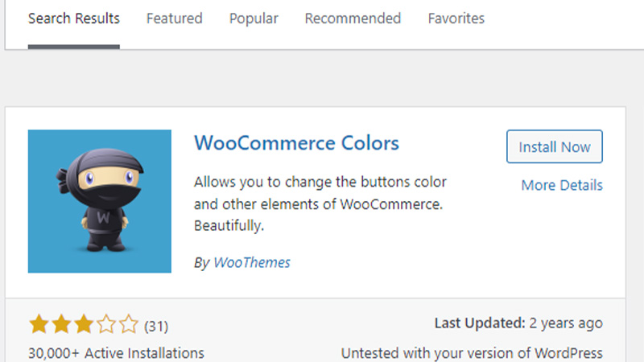Click the 30,000+ Active Installations text

pyautogui.click(x=116, y=353)
